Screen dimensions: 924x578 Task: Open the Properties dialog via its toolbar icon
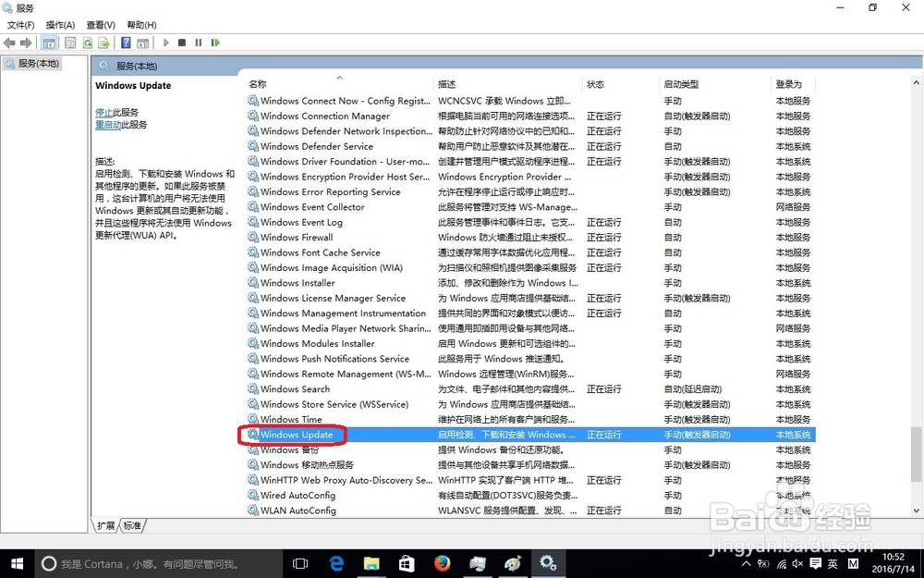point(70,43)
